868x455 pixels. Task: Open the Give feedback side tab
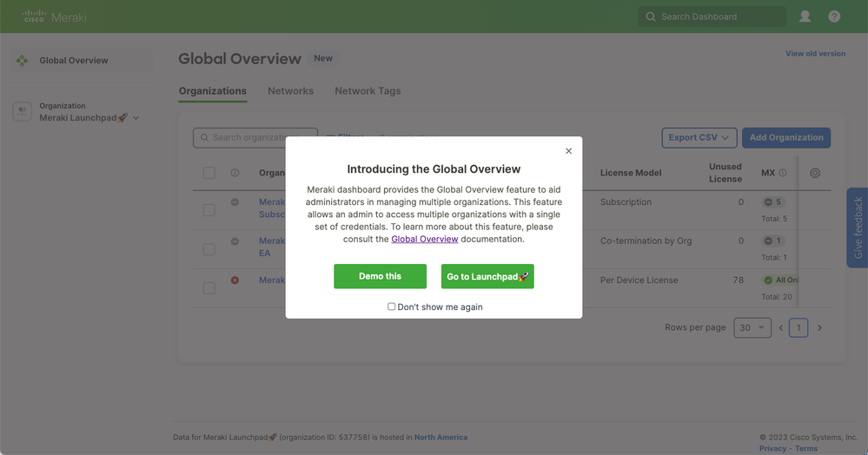858,227
